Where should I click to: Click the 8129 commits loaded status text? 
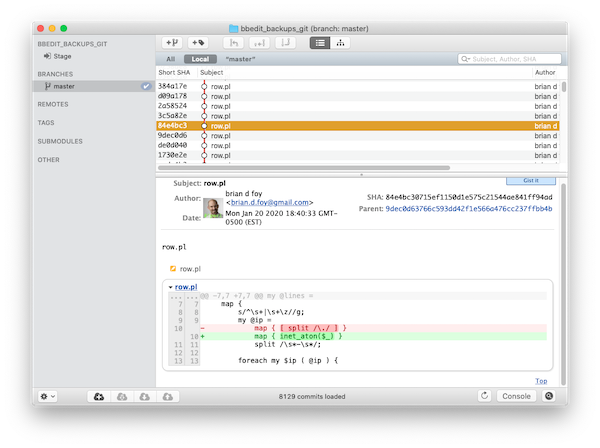tap(312, 397)
